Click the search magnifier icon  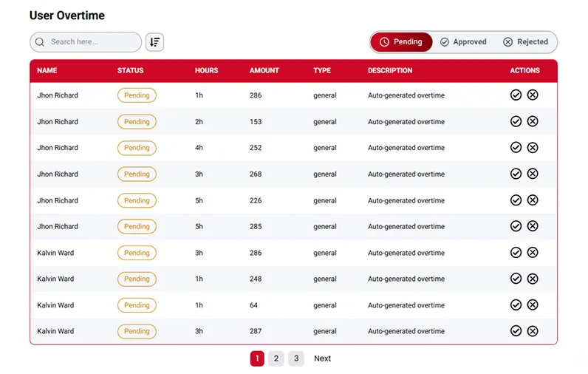[40, 42]
